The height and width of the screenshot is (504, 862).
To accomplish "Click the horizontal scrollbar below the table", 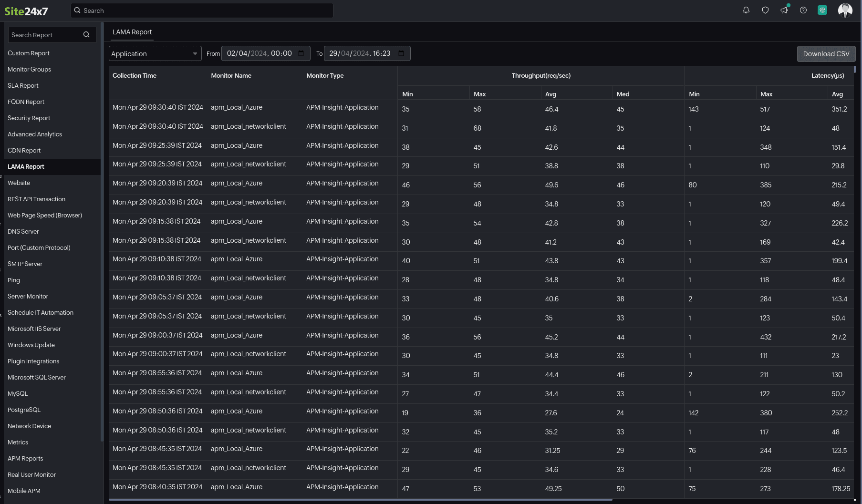I will coord(360,500).
